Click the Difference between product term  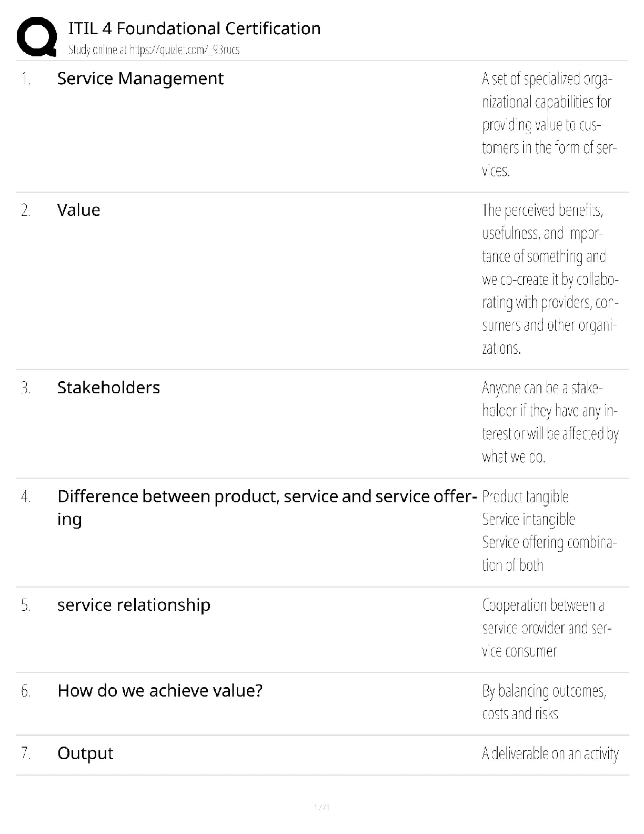pyautogui.click(x=267, y=497)
